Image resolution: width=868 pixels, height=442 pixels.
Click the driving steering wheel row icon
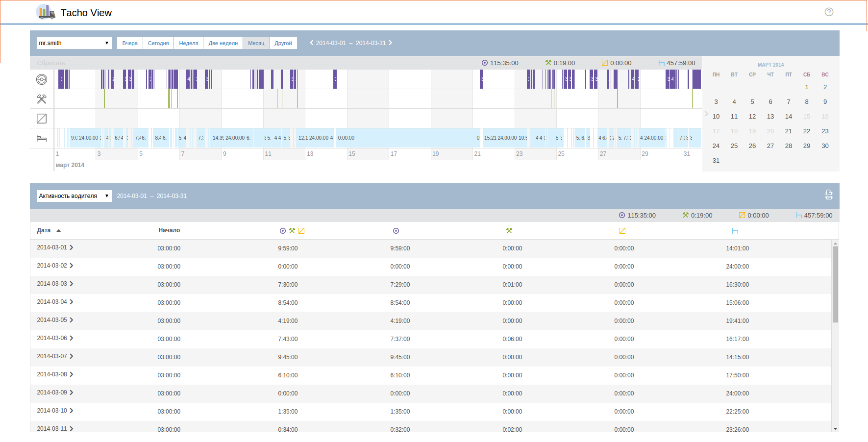click(42, 79)
